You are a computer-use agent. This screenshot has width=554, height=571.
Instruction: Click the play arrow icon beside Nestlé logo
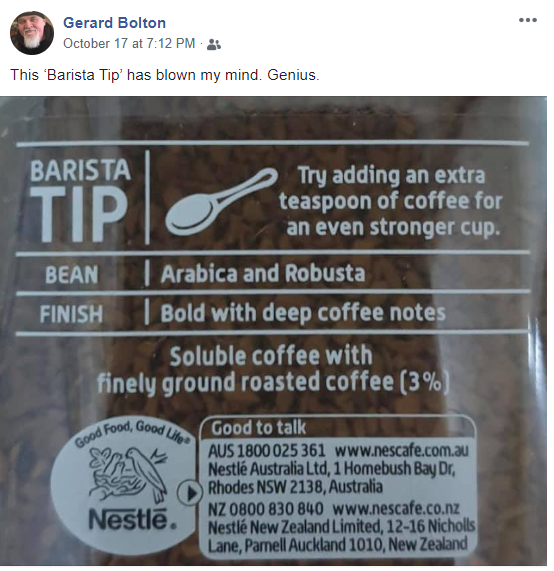click(189, 493)
